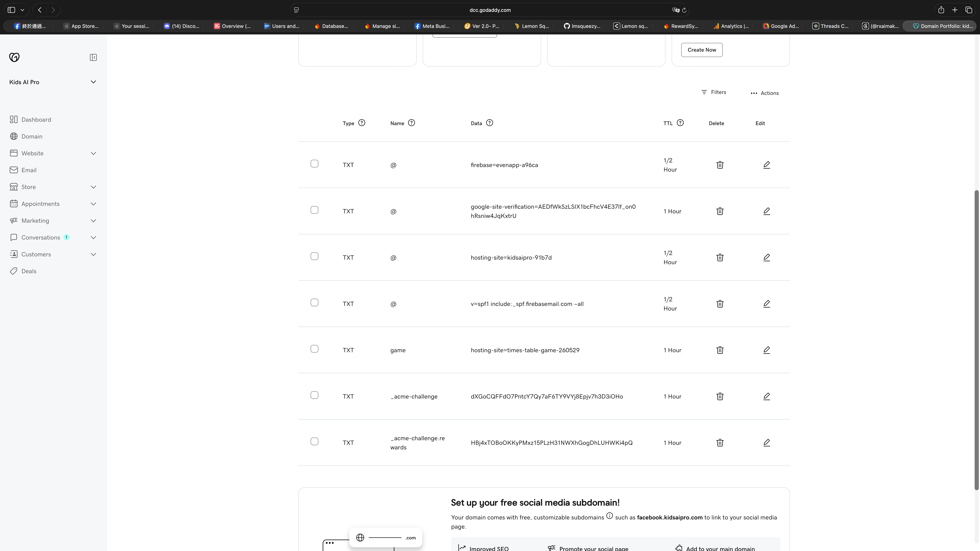980x551 pixels.
Task: Go back to the previous page
Action: 40,10
